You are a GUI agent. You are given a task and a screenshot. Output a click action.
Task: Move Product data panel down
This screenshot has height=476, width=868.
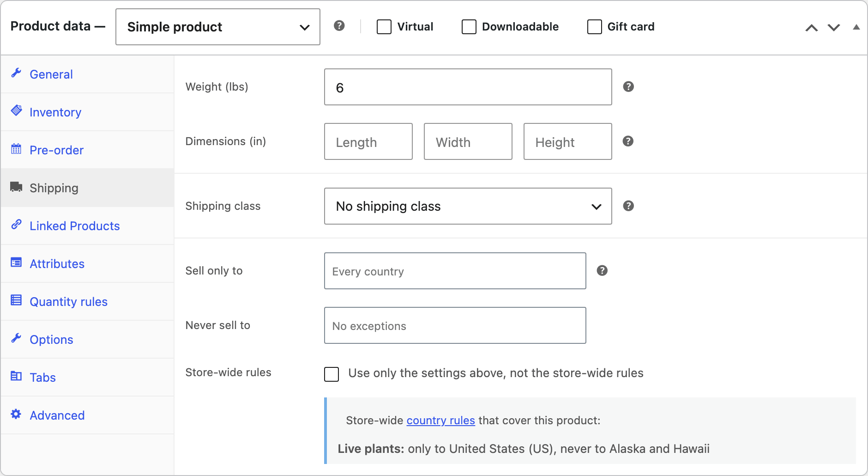(x=834, y=28)
